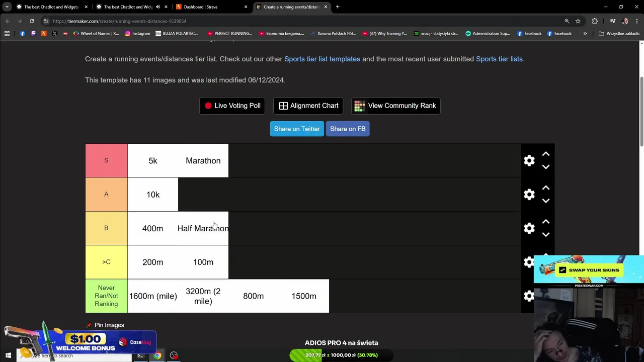Go back to previous page

8,21
